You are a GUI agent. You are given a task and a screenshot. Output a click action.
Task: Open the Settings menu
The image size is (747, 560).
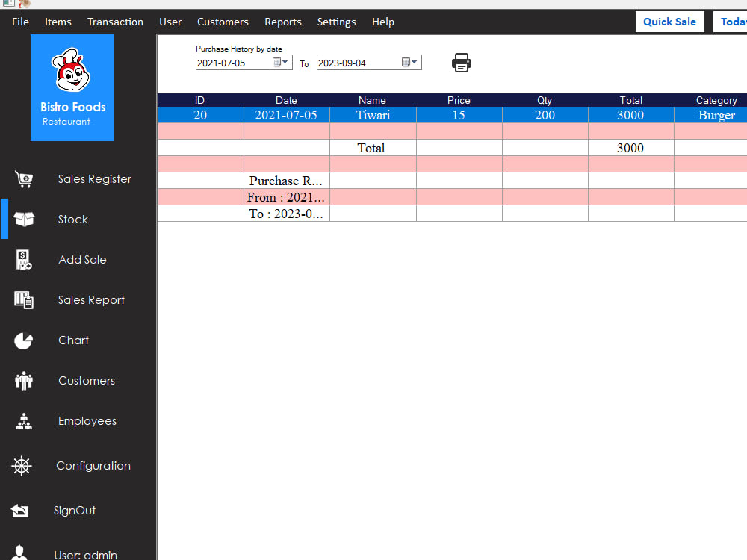(336, 22)
